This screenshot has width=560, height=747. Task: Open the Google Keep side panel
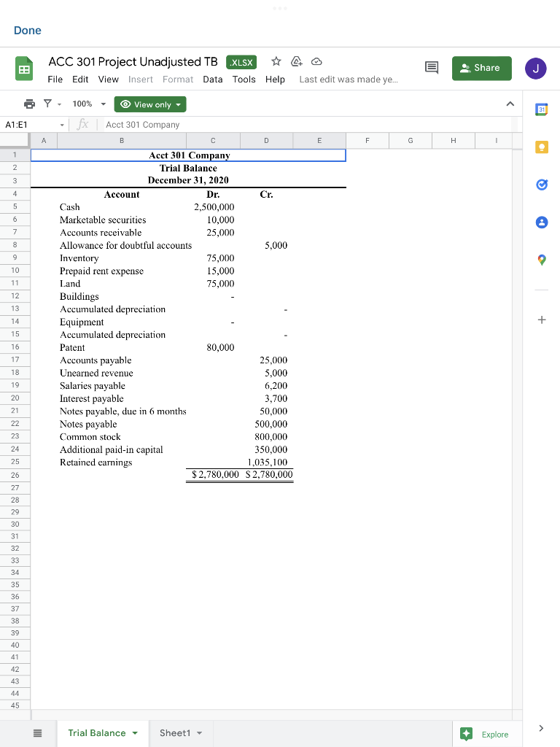click(x=542, y=147)
